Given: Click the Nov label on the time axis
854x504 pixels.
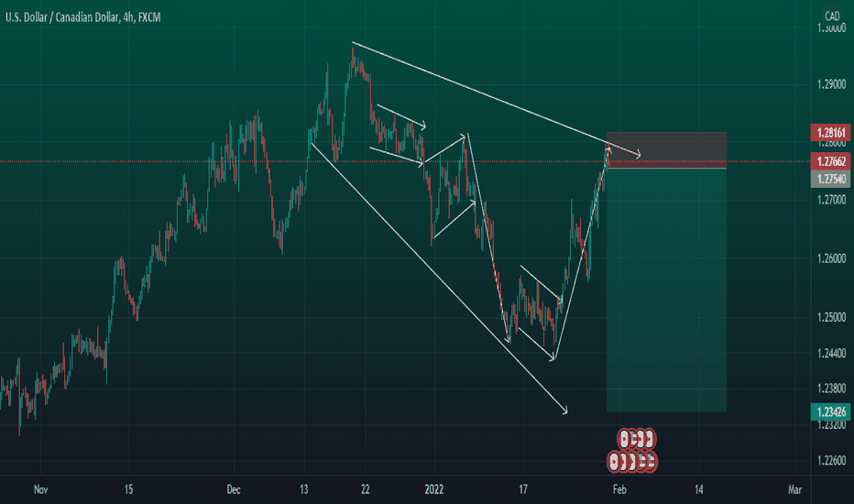Looking at the screenshot, I should (41, 489).
